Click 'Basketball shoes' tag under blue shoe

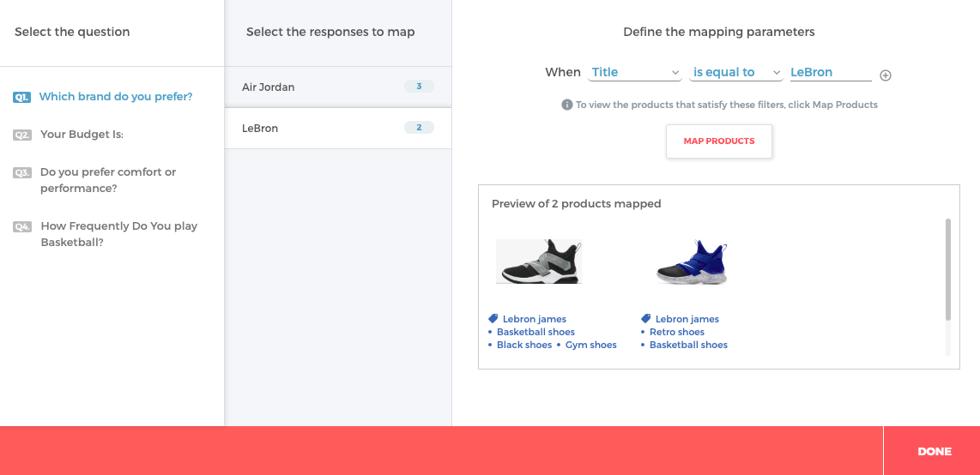point(688,345)
